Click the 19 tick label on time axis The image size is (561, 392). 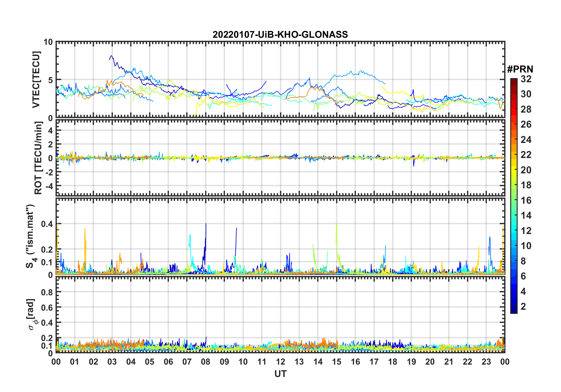pyautogui.click(x=411, y=362)
